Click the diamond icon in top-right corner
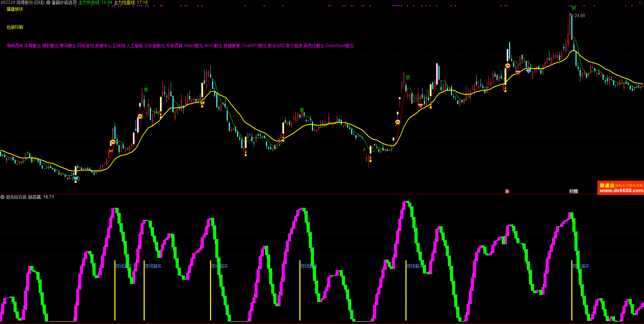The image size is (644, 324). coord(640,3)
